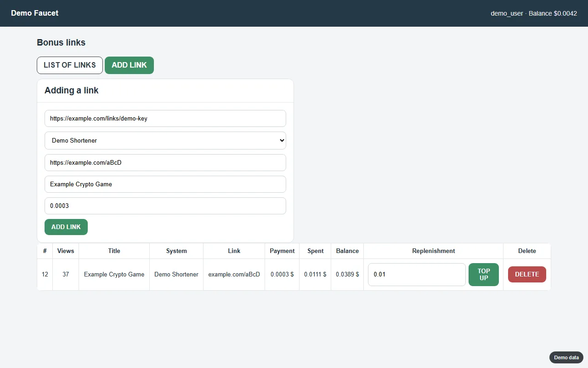Click the Payment column header
588x368 pixels.
coord(282,251)
